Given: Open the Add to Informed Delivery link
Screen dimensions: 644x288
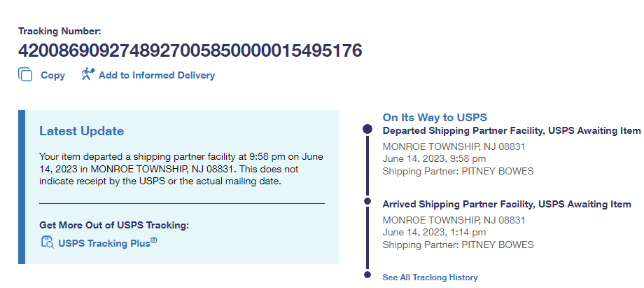Looking at the screenshot, I should pyautogui.click(x=157, y=76).
